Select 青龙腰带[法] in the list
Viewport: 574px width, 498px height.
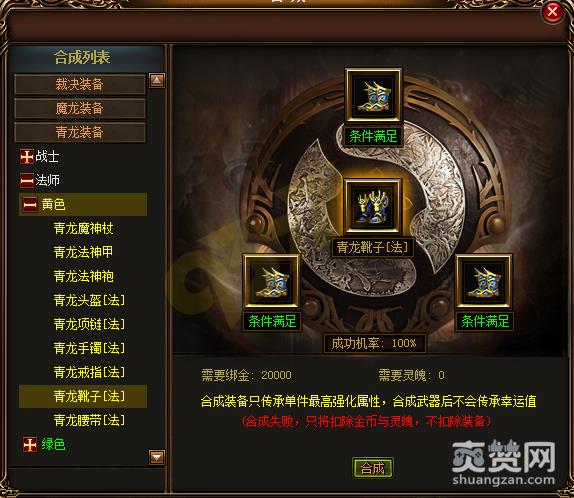(89, 420)
